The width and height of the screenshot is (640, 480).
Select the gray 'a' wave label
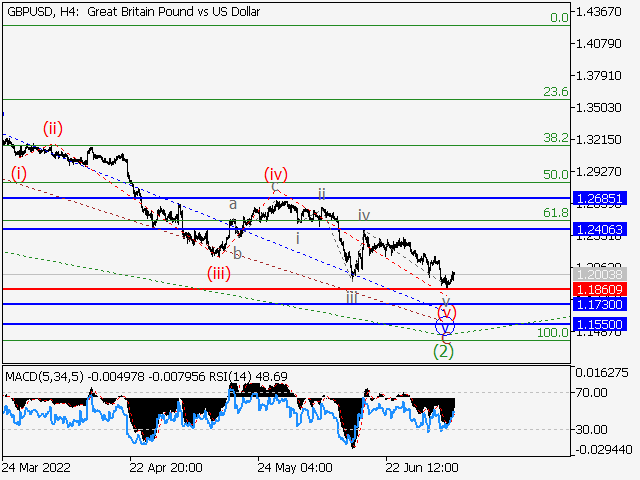click(233, 204)
